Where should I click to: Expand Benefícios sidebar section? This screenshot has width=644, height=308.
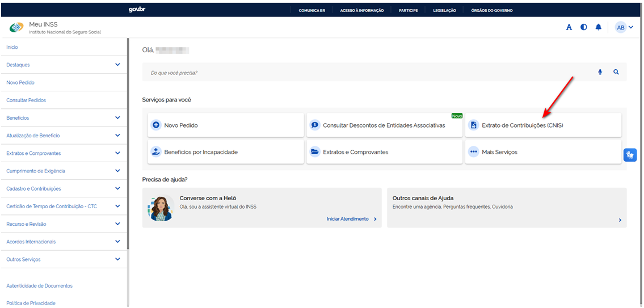point(118,118)
